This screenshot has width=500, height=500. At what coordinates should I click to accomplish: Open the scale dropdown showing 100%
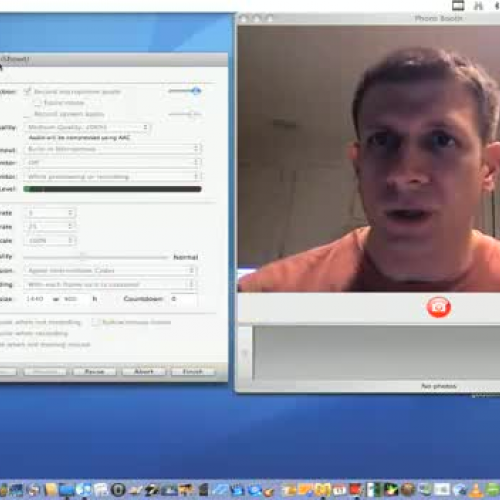[x=50, y=240]
